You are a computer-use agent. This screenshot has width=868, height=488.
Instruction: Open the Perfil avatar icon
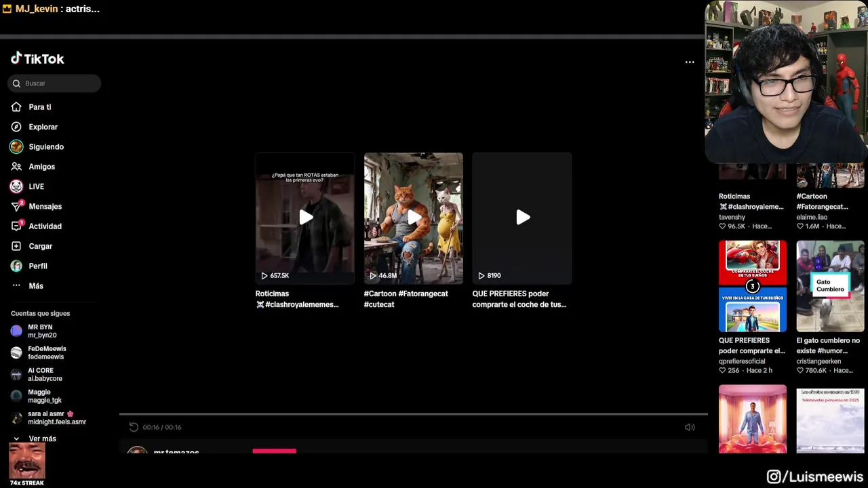pyautogui.click(x=16, y=266)
